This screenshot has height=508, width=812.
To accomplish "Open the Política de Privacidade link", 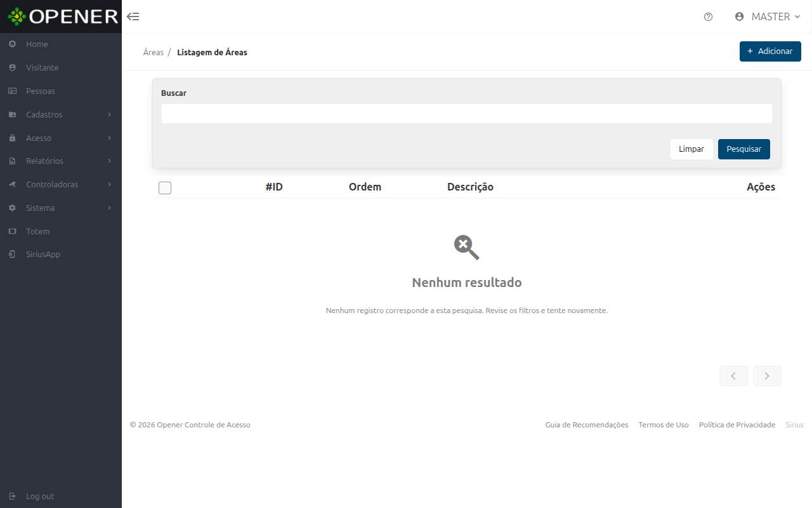I will [737, 425].
